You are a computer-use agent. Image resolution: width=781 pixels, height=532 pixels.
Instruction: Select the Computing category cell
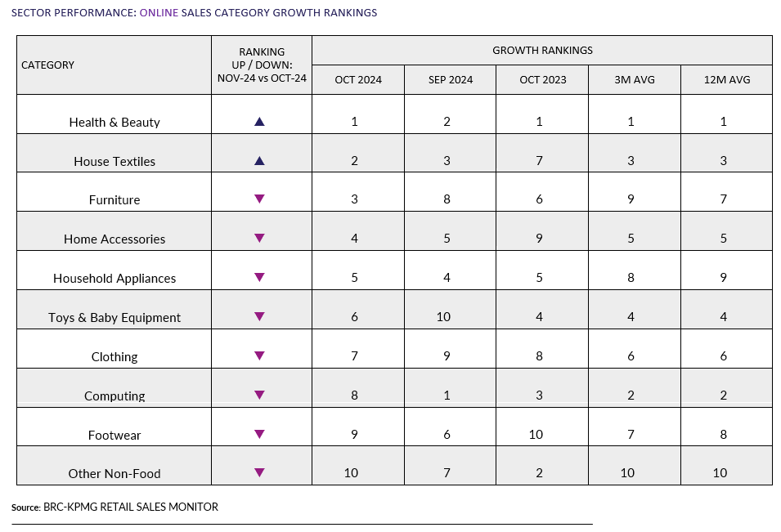pyautogui.click(x=114, y=388)
